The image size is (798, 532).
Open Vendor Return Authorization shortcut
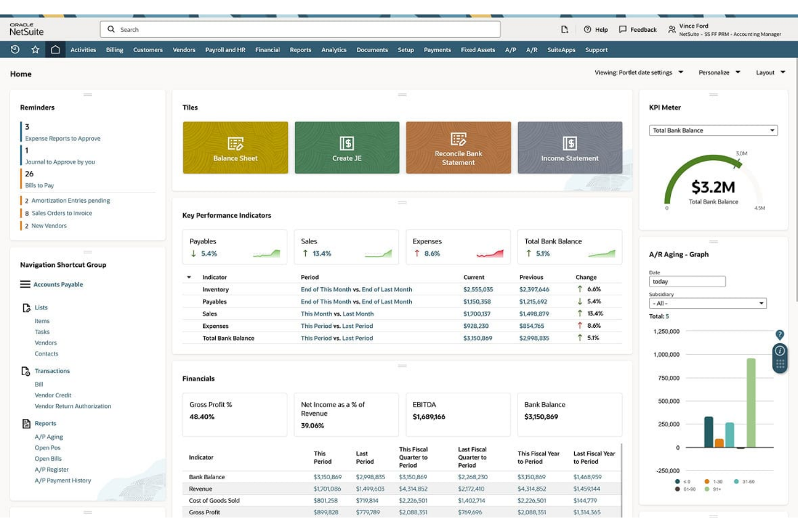73,406
